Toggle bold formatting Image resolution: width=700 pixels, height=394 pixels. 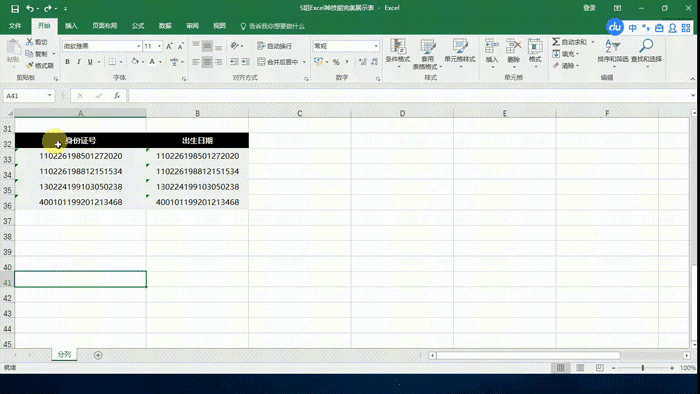(x=67, y=62)
